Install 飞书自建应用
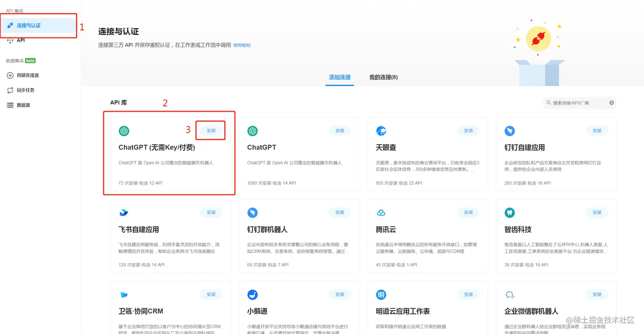 pos(211,212)
